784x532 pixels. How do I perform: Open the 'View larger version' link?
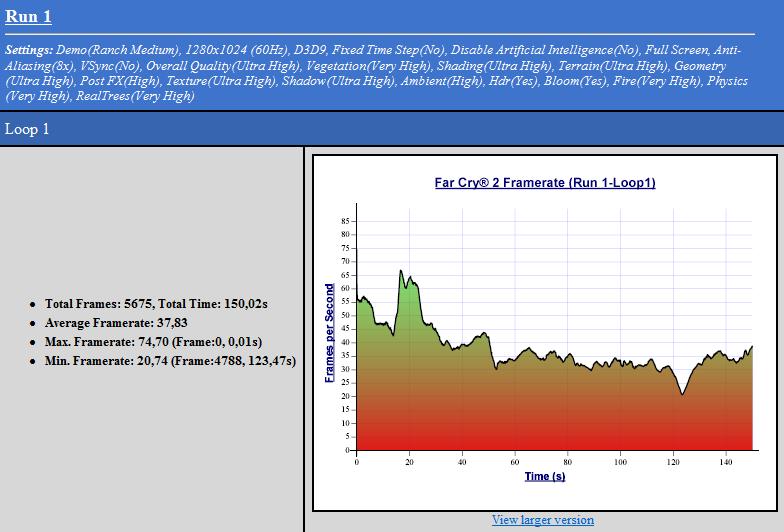click(x=543, y=520)
